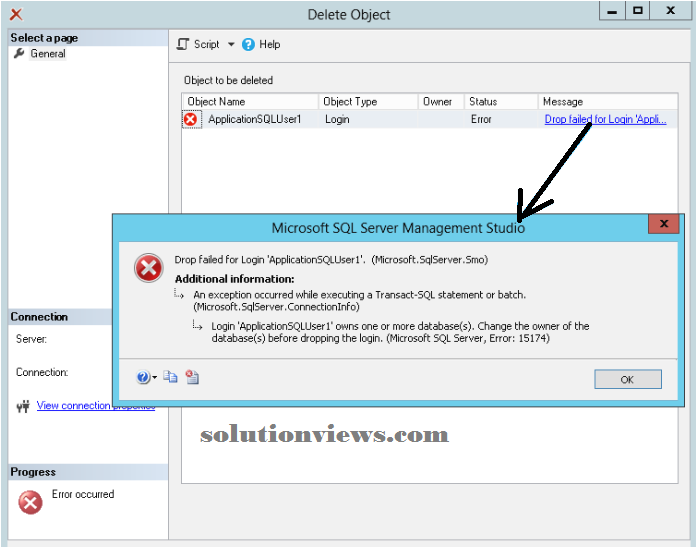Click the Script toolbar icon

(183, 44)
